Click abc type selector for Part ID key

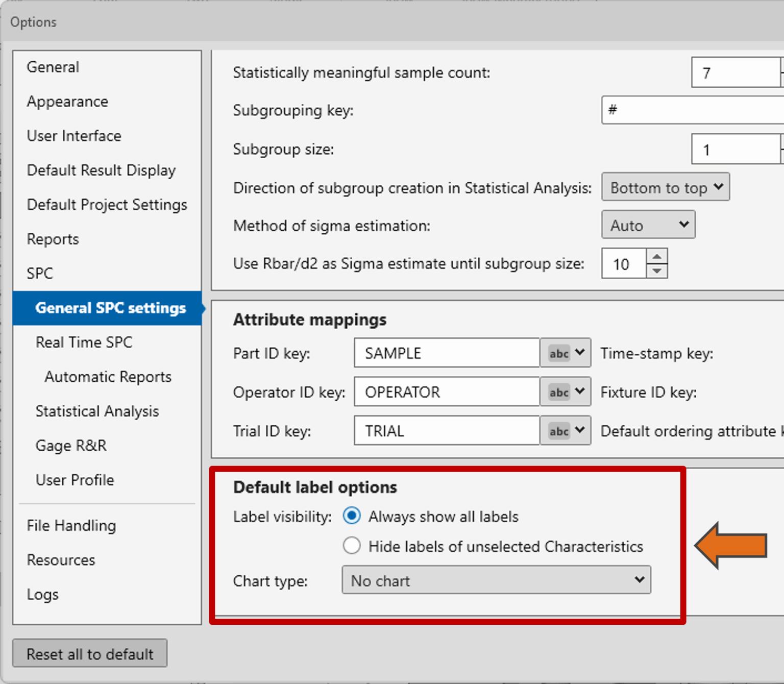click(x=566, y=353)
